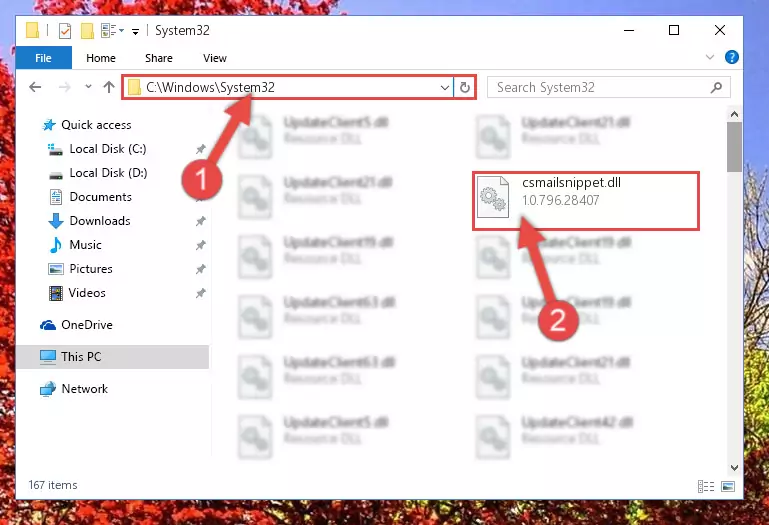Image resolution: width=769 pixels, height=525 pixels.
Task: Open the Customize Quick Access Toolbar dropdown
Action: click(x=135, y=31)
